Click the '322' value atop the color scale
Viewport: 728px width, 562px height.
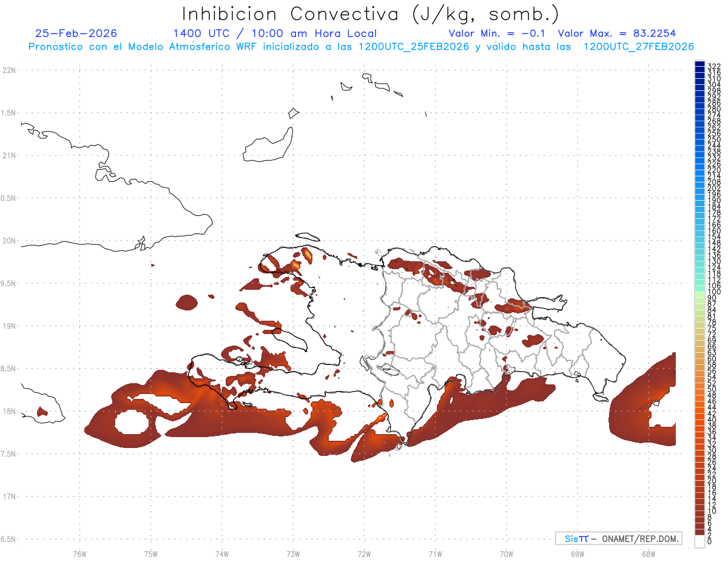tap(713, 66)
